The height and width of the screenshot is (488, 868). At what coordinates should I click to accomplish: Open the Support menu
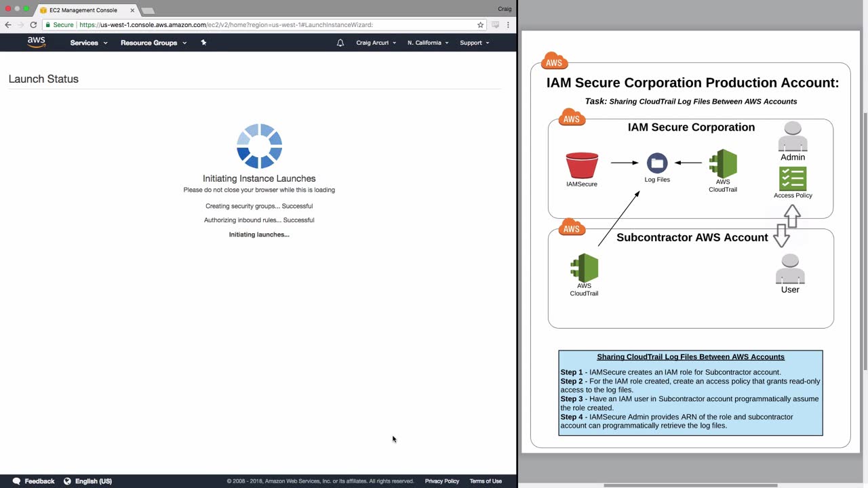(x=475, y=43)
